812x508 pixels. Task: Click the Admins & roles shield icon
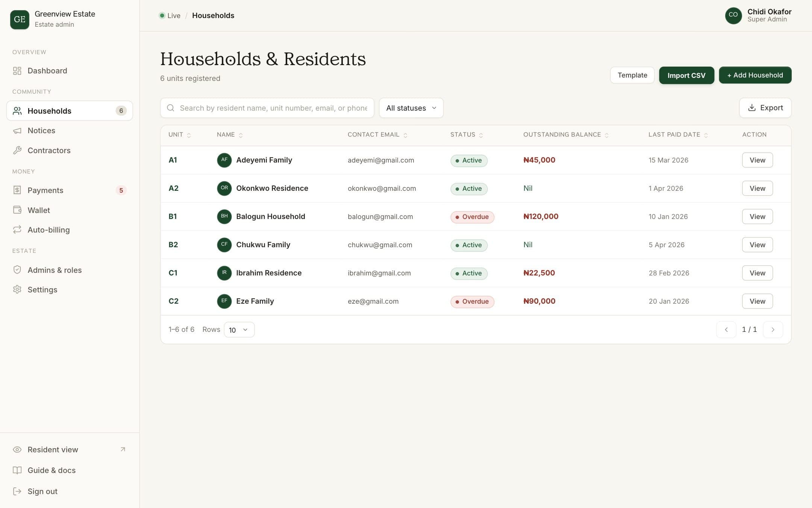(17, 270)
